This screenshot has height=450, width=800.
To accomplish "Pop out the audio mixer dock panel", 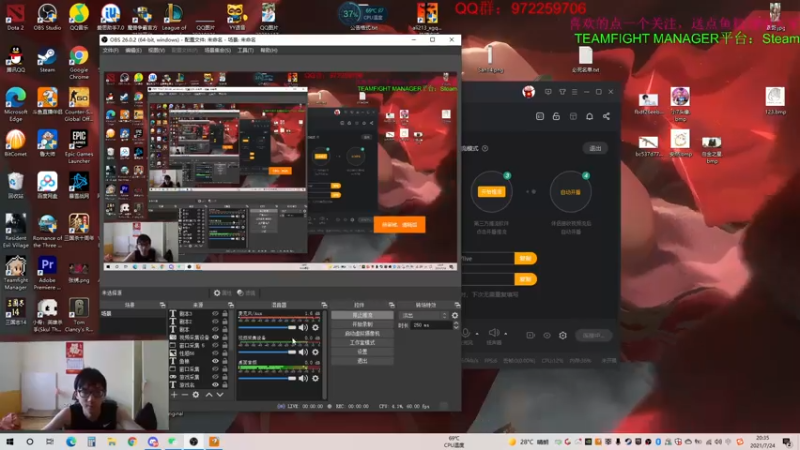I will click(324, 305).
